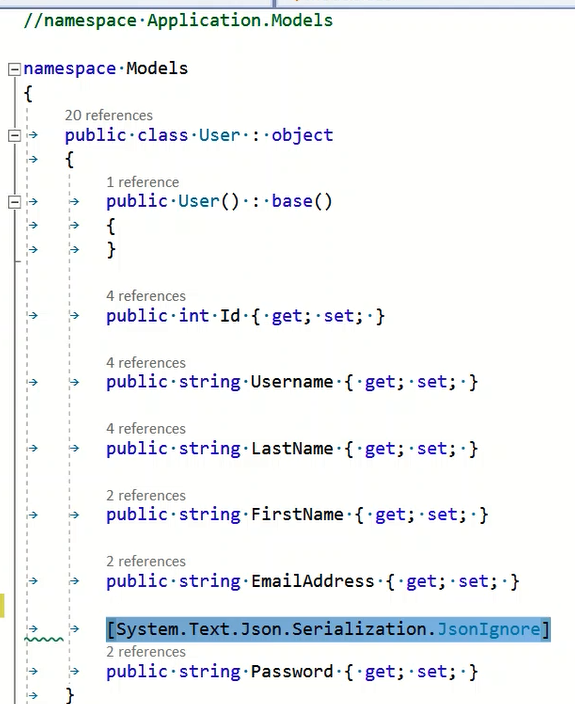Open the 20 references CodeLens link
This screenshot has width=575, height=704.
pyautogui.click(x=109, y=115)
